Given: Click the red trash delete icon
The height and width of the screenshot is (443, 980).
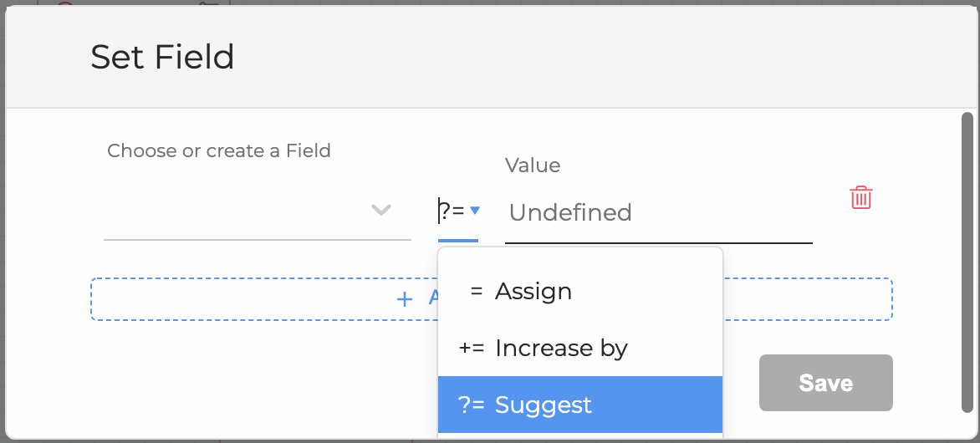Looking at the screenshot, I should [x=860, y=198].
